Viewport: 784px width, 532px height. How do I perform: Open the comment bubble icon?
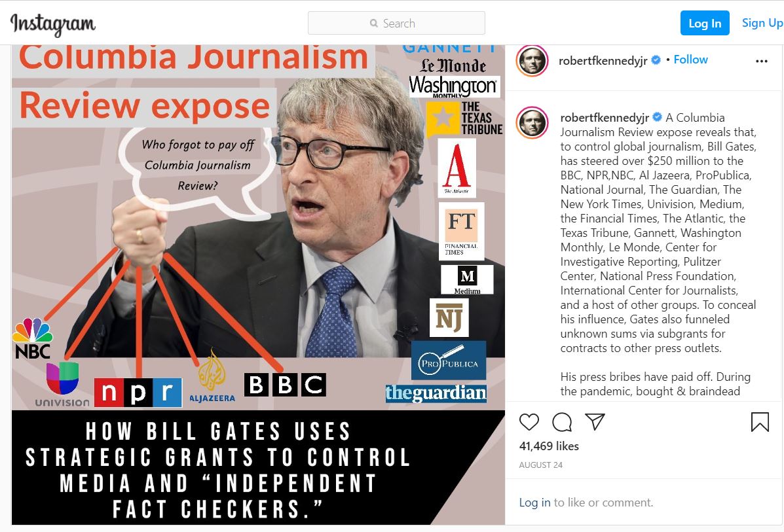point(562,422)
